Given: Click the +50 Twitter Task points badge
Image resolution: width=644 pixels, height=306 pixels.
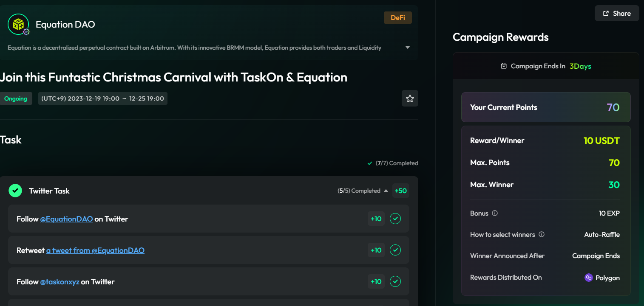Looking at the screenshot, I should (x=401, y=191).
